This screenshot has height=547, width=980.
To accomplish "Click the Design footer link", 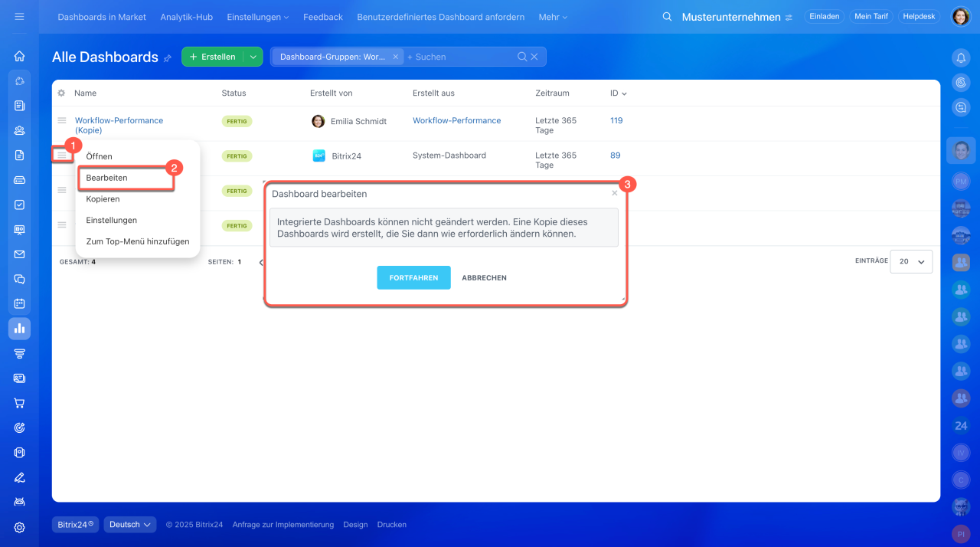I will 355,525.
